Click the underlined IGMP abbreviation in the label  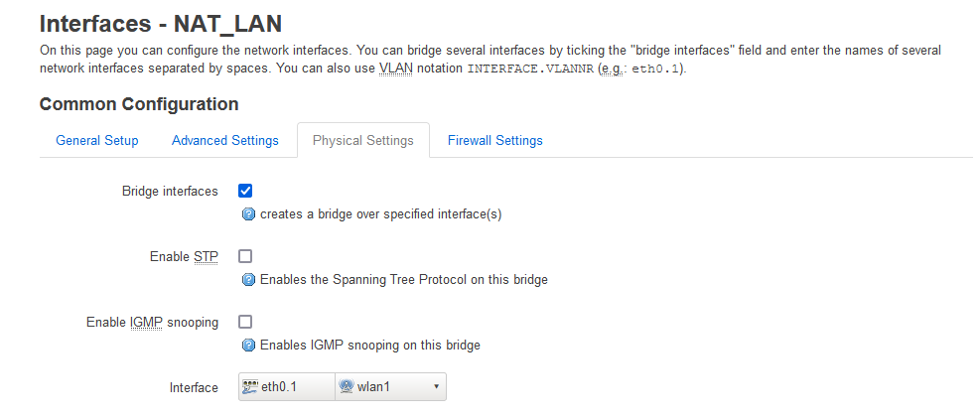point(147,322)
